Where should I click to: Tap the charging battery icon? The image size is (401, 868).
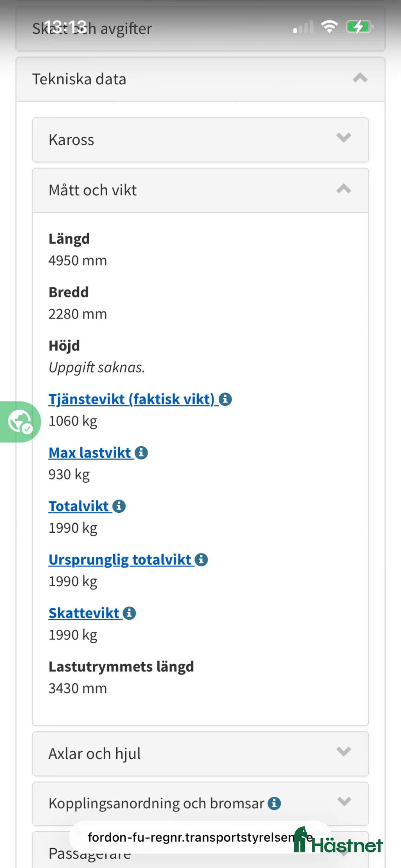pyautogui.click(x=359, y=26)
